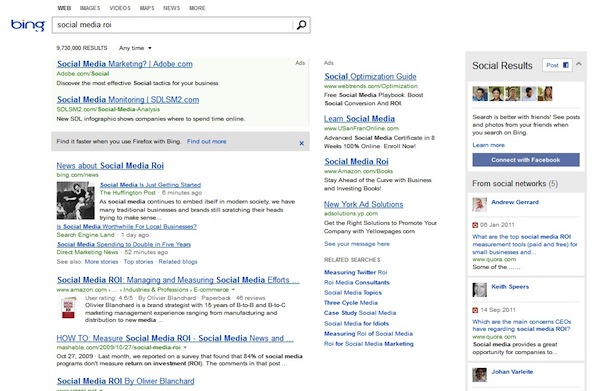Click the Connect with Facebook button

(x=526, y=160)
